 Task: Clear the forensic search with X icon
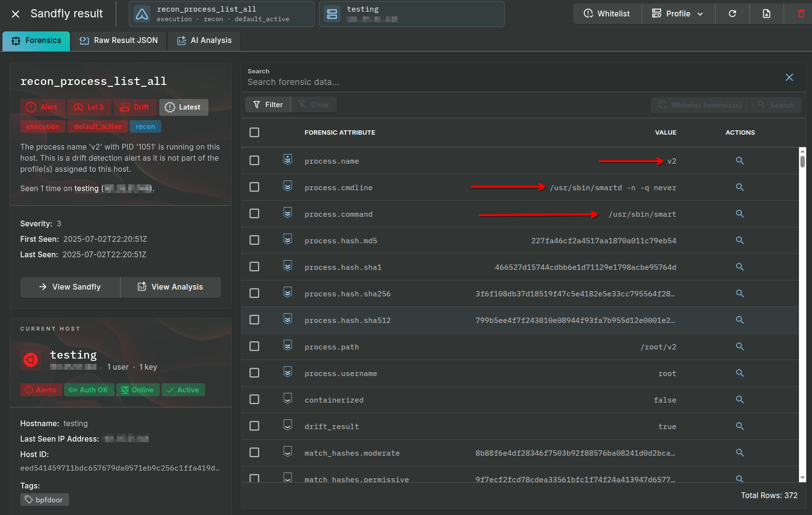pyautogui.click(x=789, y=77)
